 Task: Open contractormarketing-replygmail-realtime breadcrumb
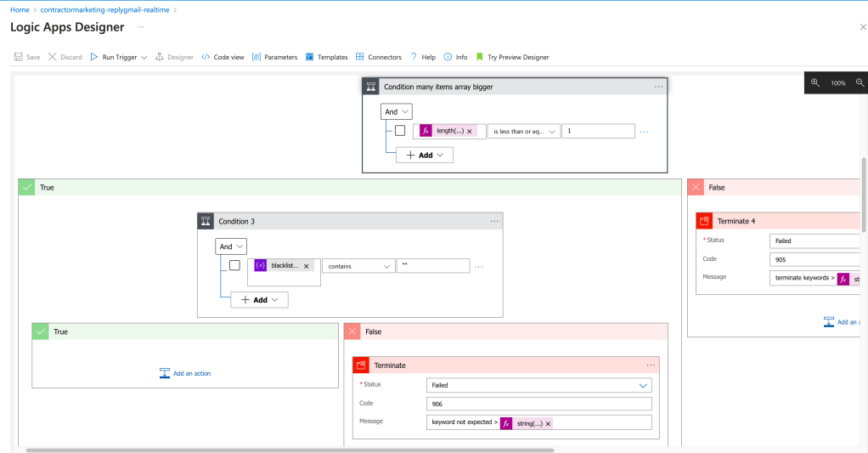tap(104, 9)
